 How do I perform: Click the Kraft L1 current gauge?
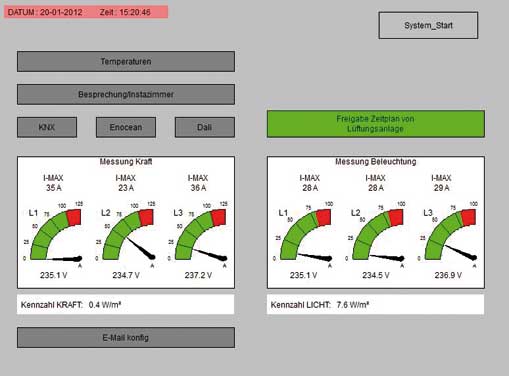53,234
